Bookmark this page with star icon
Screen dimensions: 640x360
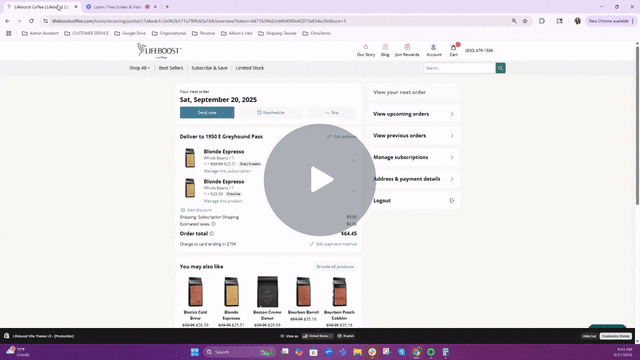tap(525, 21)
